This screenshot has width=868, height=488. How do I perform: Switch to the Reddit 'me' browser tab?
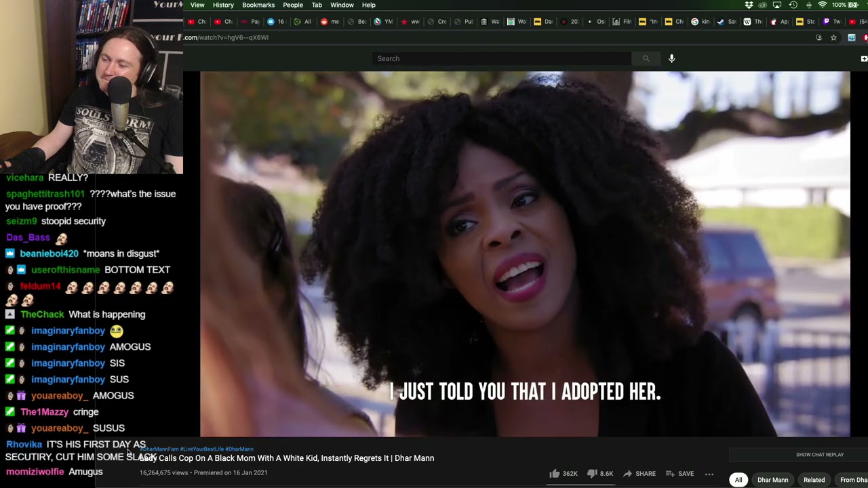[x=330, y=22]
